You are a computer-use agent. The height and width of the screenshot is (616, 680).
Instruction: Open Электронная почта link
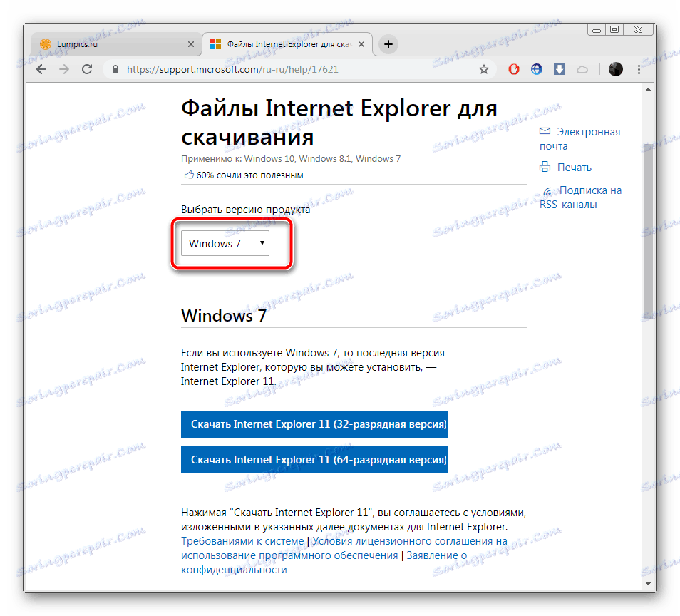point(579,139)
